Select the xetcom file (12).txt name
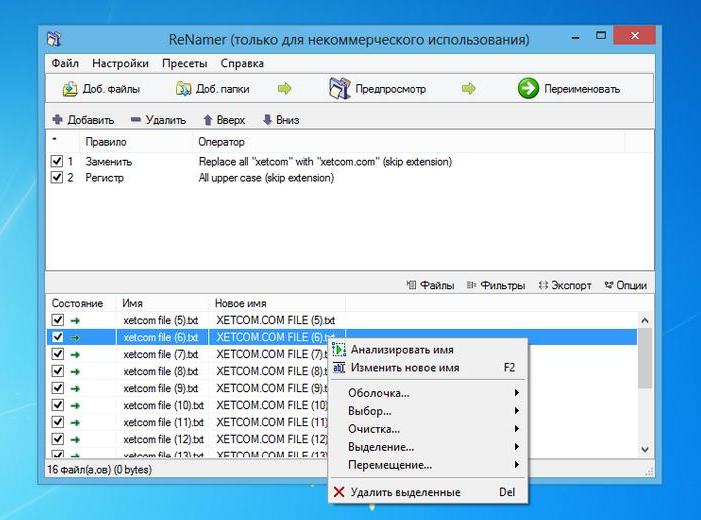Viewport: 701px width, 520px height. coord(163,439)
